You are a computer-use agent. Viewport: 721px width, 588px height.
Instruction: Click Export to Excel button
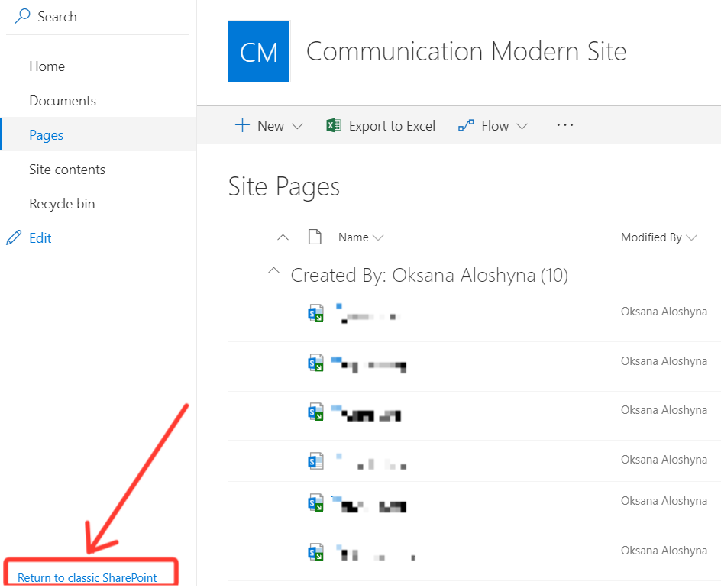point(380,125)
